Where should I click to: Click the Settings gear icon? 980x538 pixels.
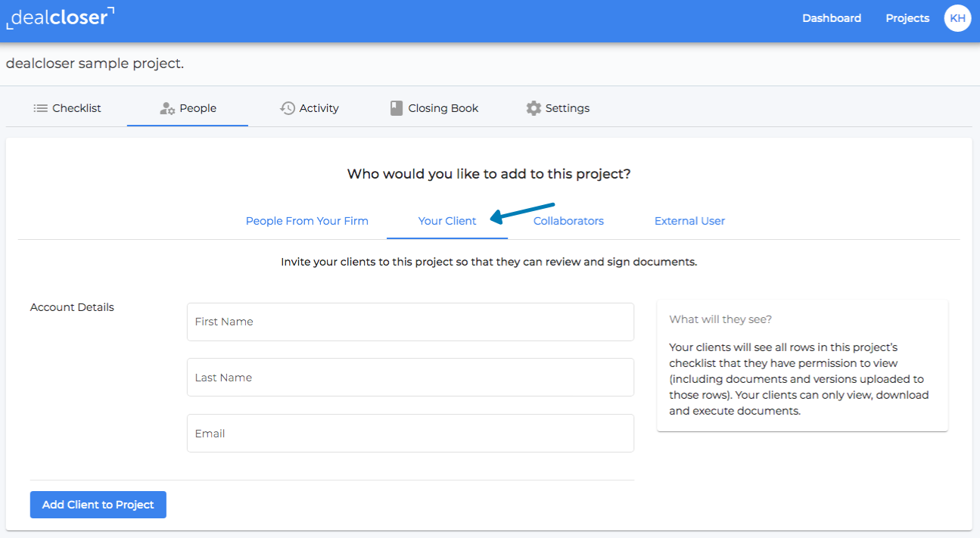coord(534,108)
